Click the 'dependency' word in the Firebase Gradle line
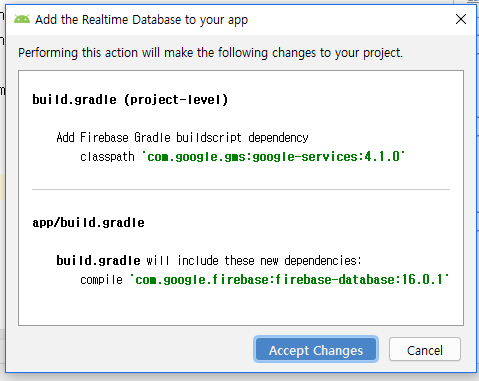The width and height of the screenshot is (479, 381). click(x=279, y=138)
